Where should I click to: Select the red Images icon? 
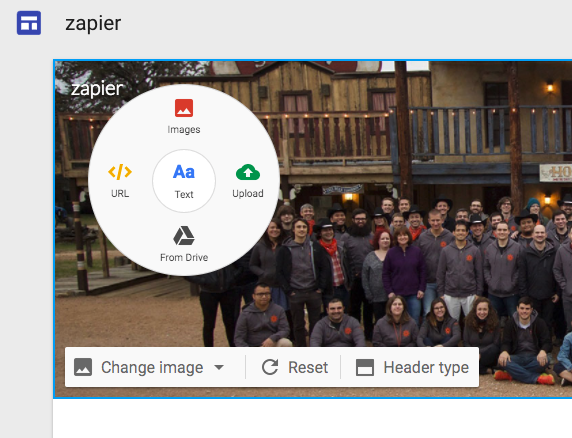[x=184, y=108]
